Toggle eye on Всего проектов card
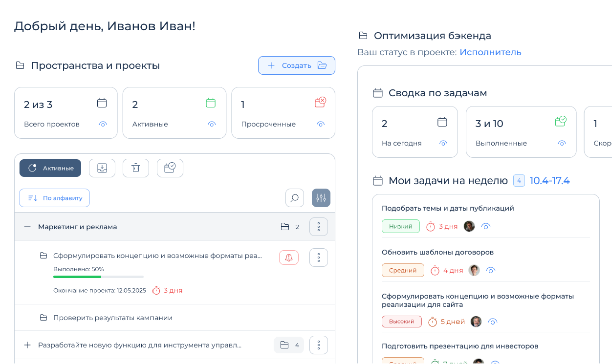This screenshot has height=364, width=612. [103, 124]
